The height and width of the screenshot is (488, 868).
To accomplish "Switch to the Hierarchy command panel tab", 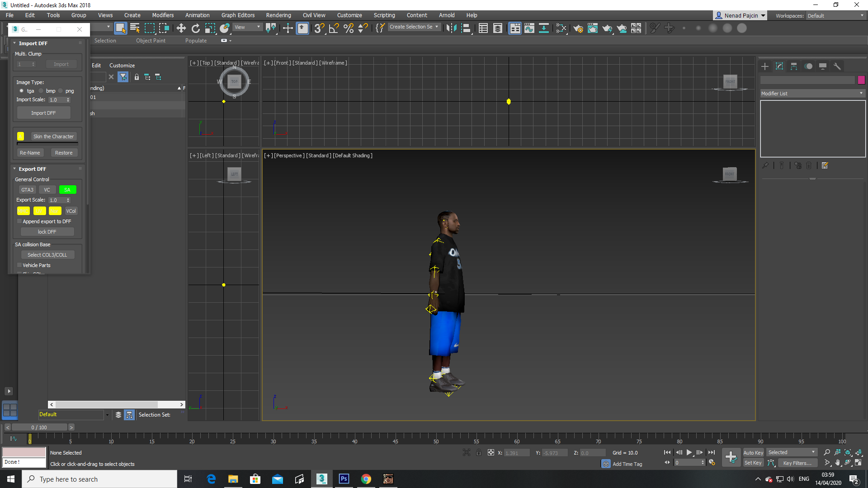I will tap(794, 66).
